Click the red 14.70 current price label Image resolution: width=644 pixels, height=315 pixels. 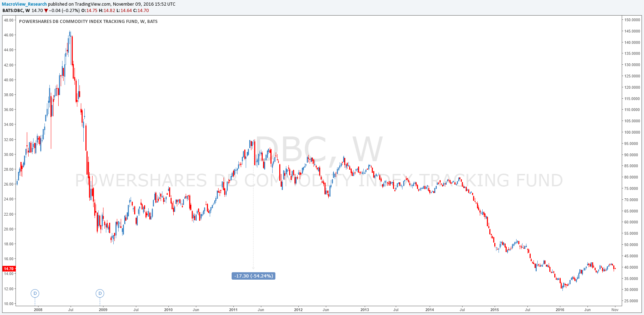click(x=8, y=269)
